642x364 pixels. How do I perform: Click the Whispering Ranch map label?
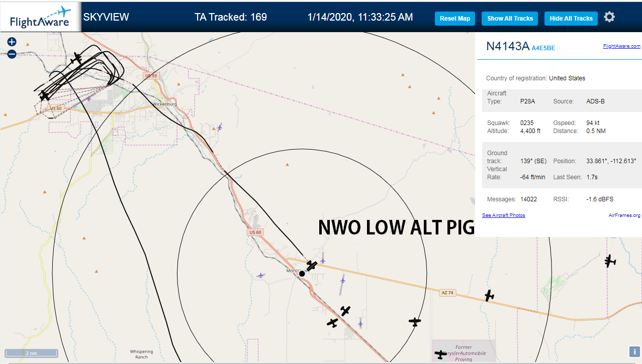pos(141,354)
